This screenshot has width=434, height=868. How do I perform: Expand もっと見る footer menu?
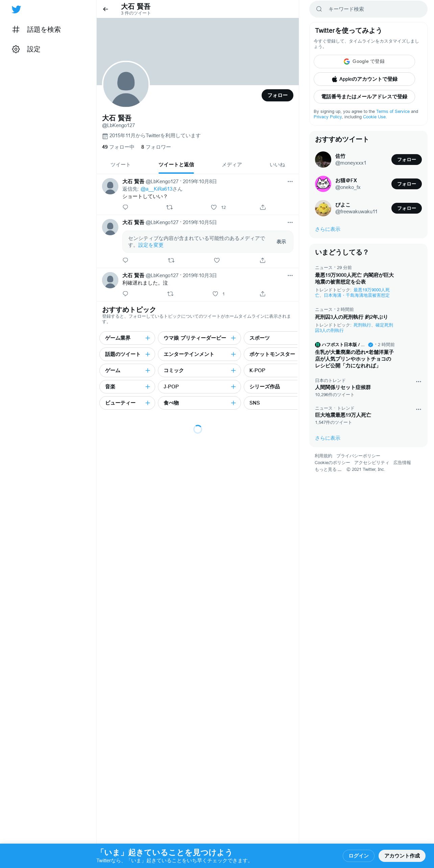tap(328, 469)
